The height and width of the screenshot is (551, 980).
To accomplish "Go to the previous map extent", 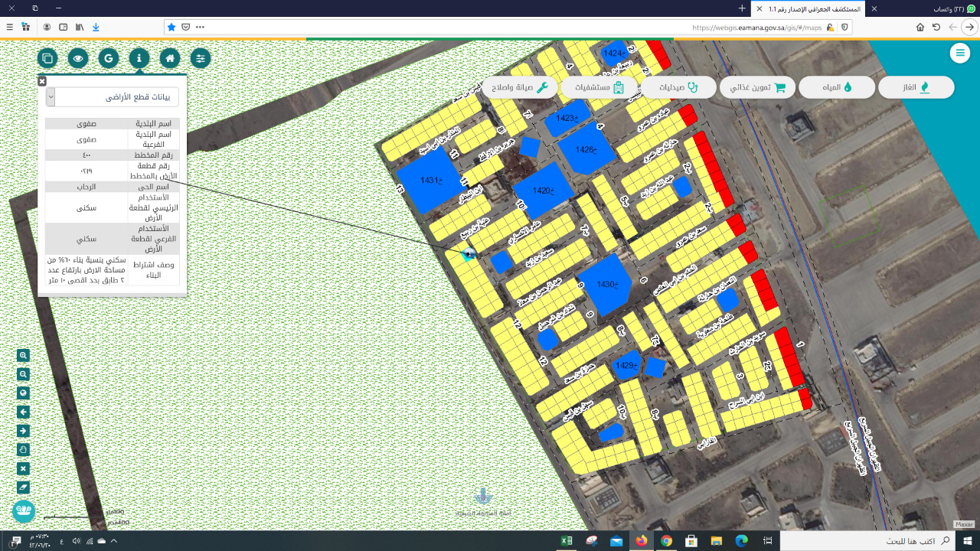I will pyautogui.click(x=24, y=412).
